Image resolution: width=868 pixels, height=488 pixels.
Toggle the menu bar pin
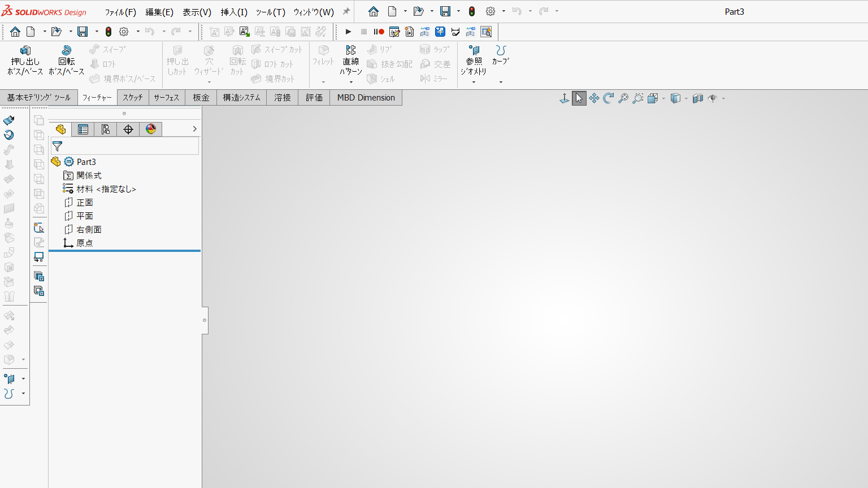346,11
